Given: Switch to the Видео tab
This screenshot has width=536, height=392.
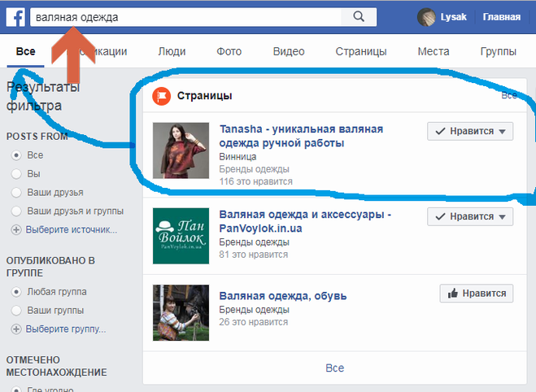Looking at the screenshot, I should pyautogui.click(x=289, y=51).
